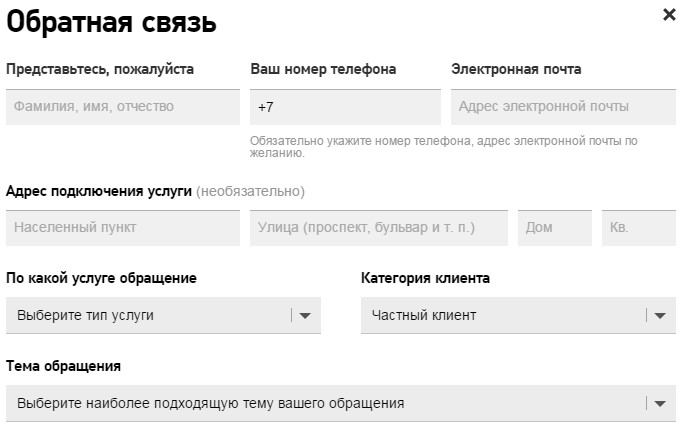681x431 pixels.
Task: Click the Адрес подключения услуги label
Action: 99,191
